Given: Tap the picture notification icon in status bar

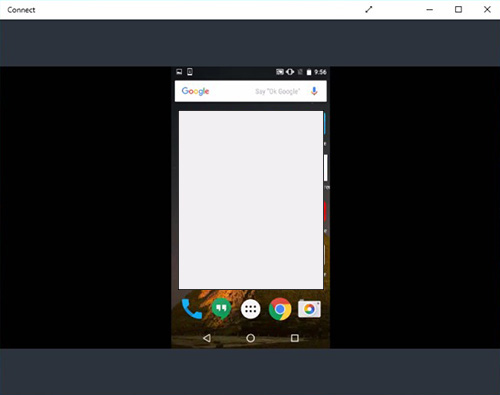Looking at the screenshot, I should (x=179, y=72).
